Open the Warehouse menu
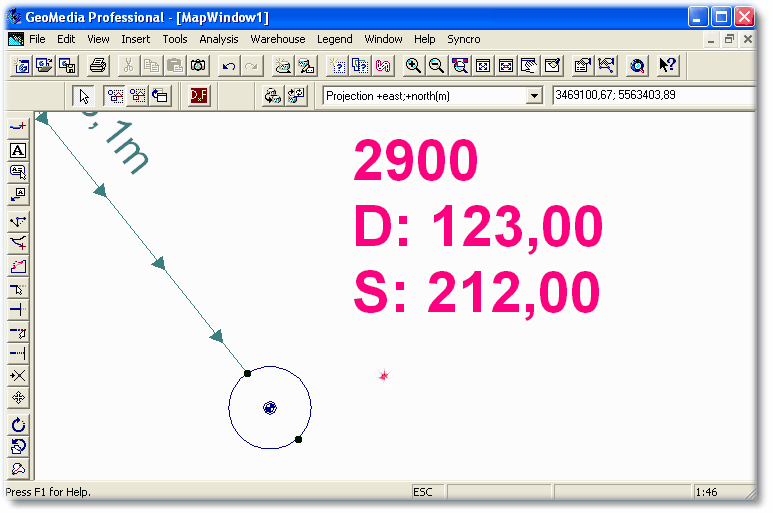This screenshot has width=773, height=513. (278, 39)
